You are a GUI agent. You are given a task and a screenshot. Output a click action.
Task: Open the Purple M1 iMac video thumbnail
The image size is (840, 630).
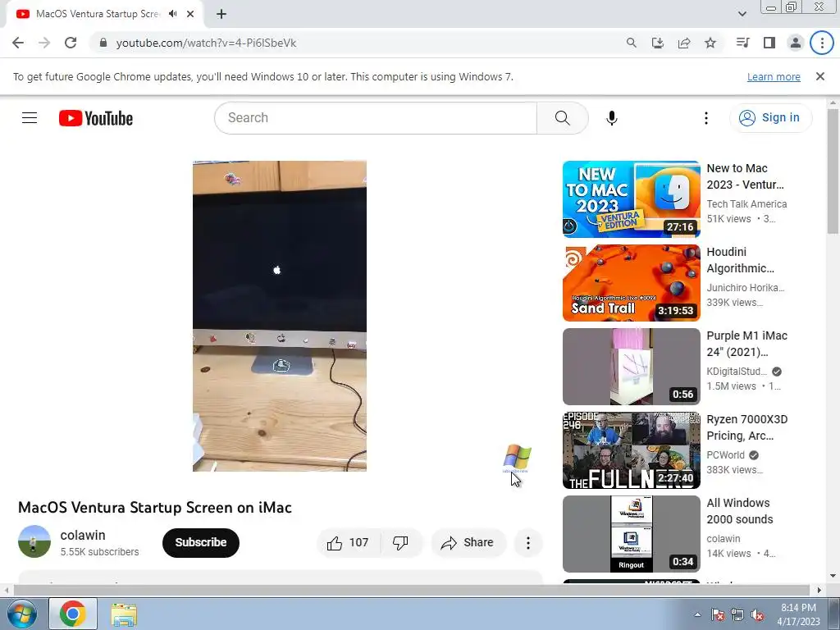pyautogui.click(x=631, y=367)
